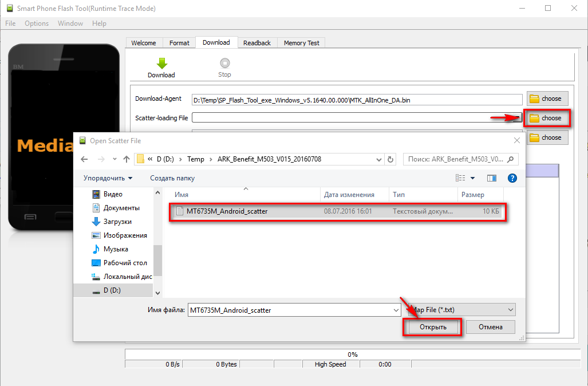Viewport: 588px width, 386px height.
Task: Sort files by Дата изменения column
Action: [x=349, y=195]
